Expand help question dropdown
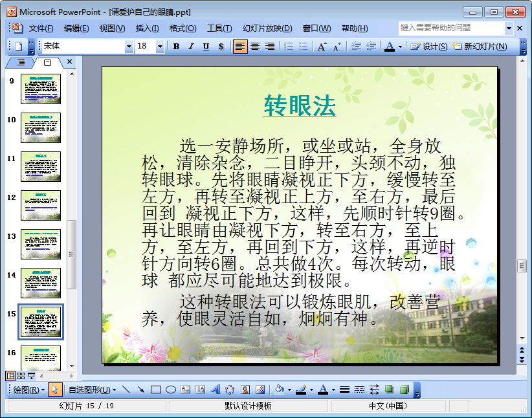Viewport: 532px width, 418px height. 509,28
